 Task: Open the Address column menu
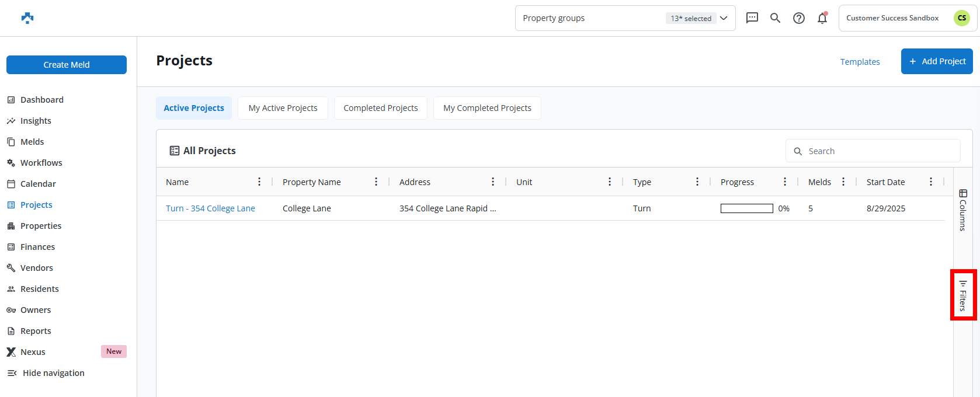click(x=493, y=182)
